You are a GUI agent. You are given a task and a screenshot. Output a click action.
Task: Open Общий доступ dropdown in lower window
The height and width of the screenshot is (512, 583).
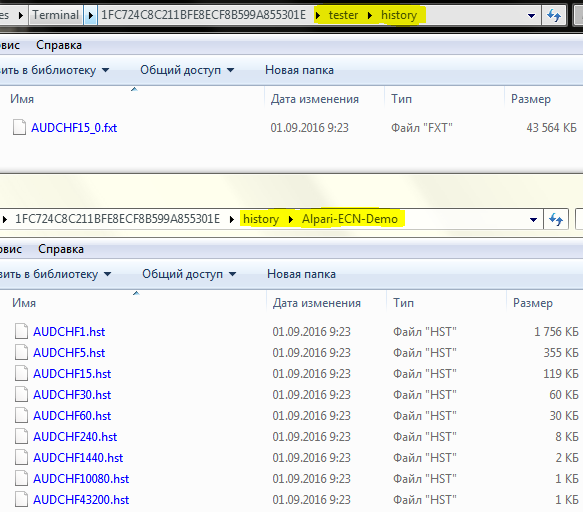tap(189, 274)
